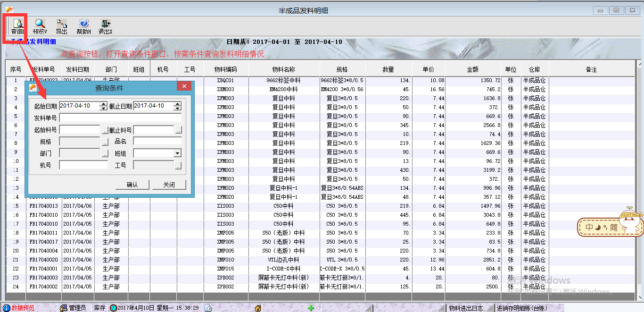The image size is (644, 312).
Task: Open the 班组 dropdown list
Action: [x=177, y=153]
